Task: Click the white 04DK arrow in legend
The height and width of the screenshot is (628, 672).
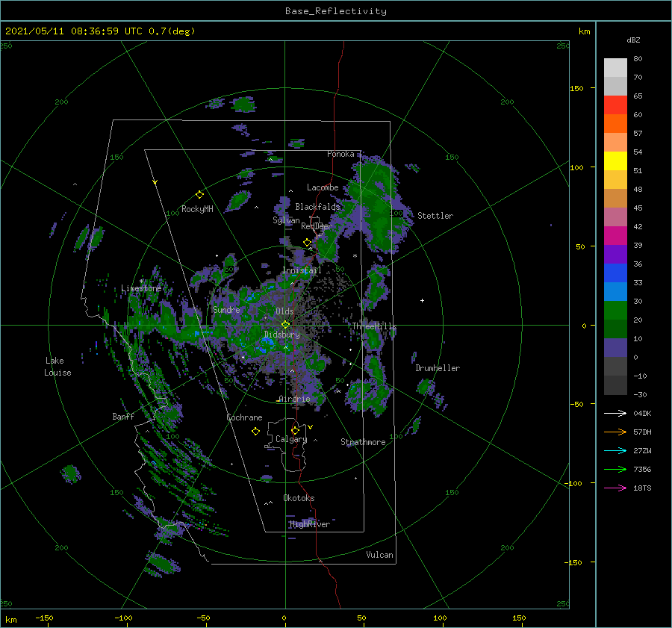Action: pyautogui.click(x=615, y=413)
